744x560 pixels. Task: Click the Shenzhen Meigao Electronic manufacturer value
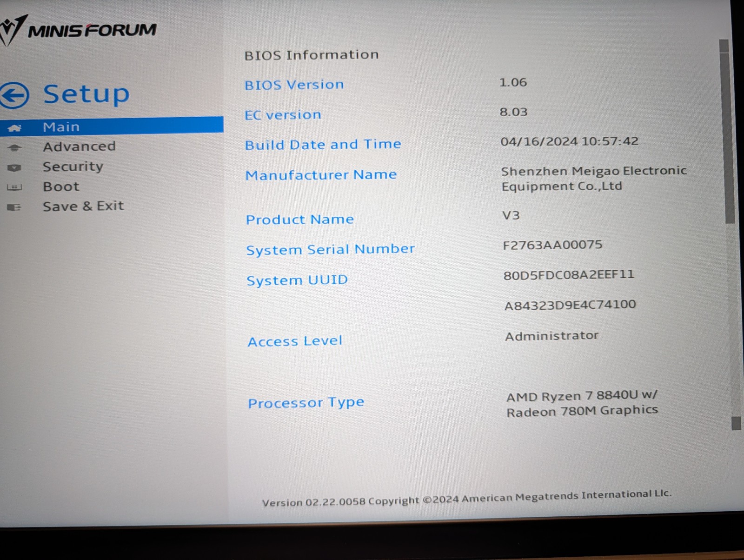(594, 179)
